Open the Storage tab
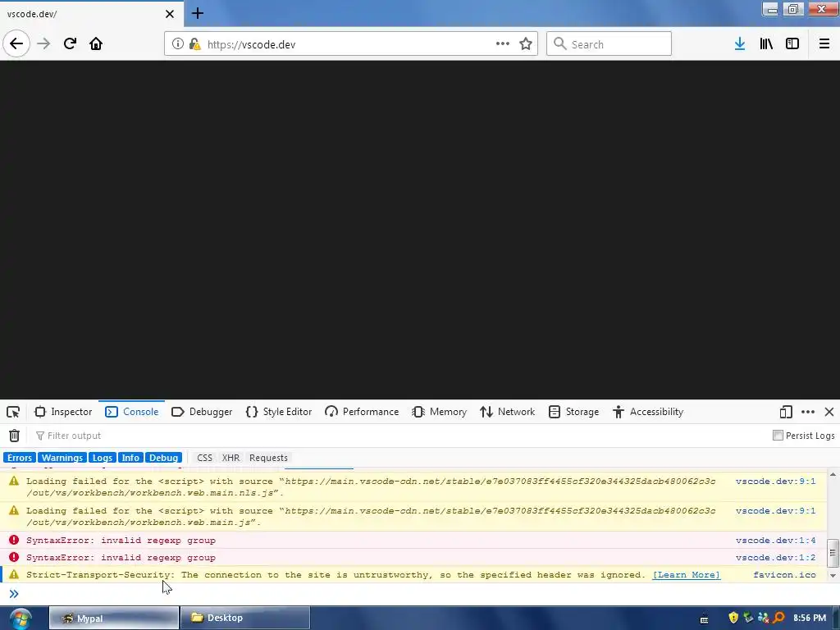 coord(573,412)
